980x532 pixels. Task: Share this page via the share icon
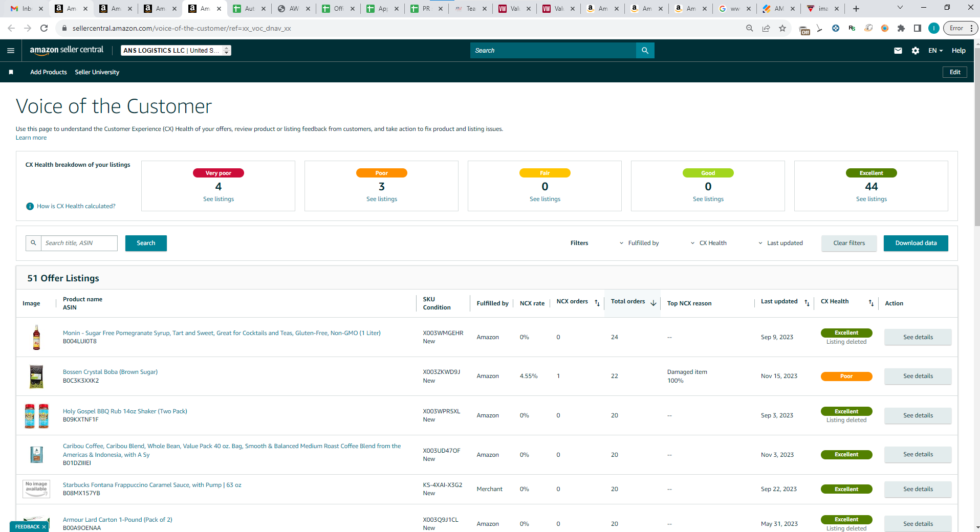tap(766, 28)
